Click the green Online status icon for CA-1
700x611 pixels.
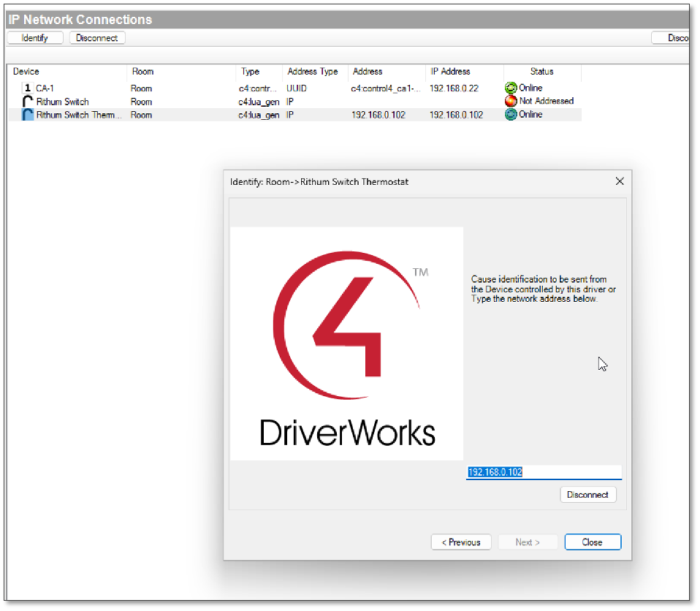point(511,88)
